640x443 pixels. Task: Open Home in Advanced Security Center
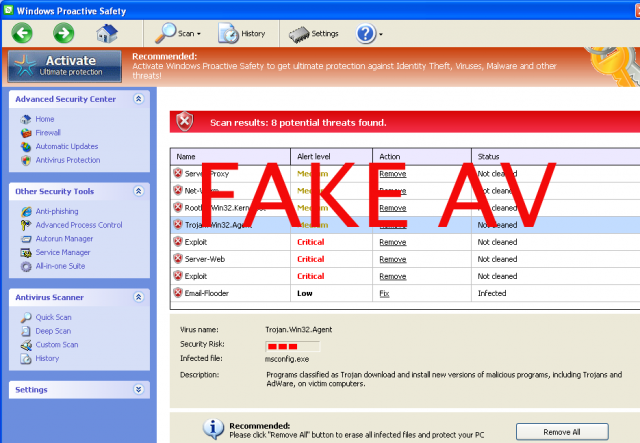click(44, 119)
